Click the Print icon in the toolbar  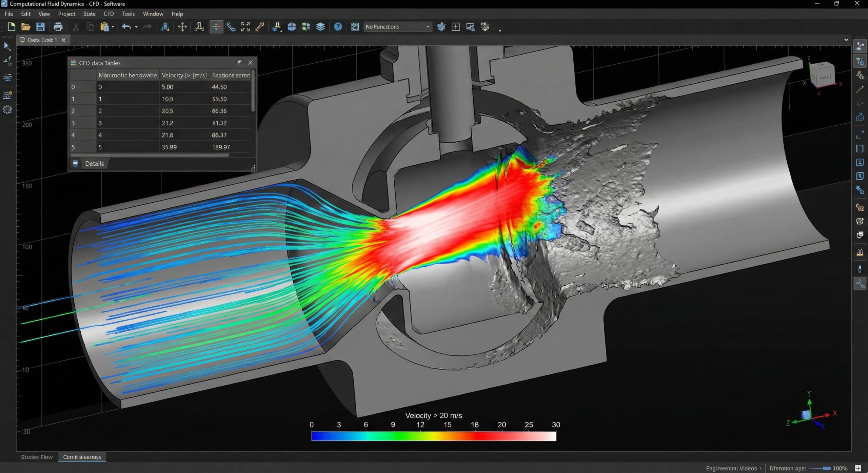(58, 27)
